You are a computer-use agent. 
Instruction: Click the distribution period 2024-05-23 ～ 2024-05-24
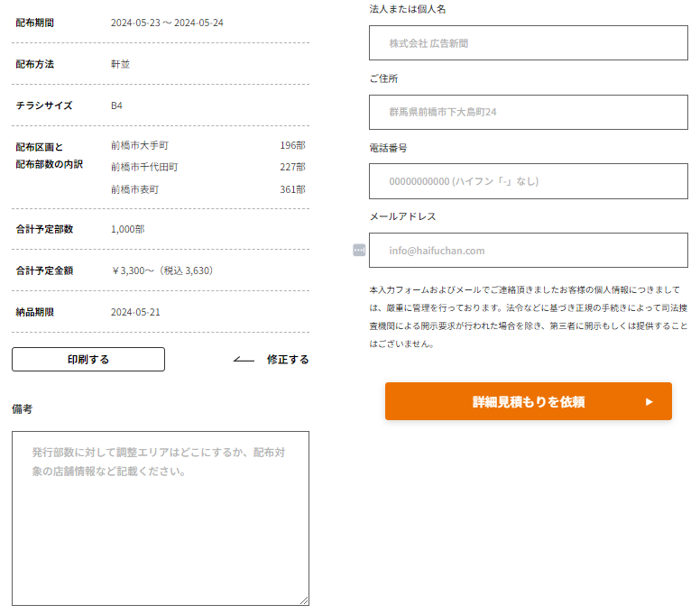pos(167,23)
